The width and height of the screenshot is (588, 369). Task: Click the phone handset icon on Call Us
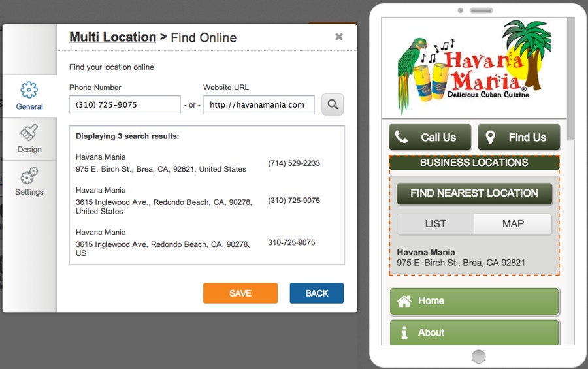401,137
